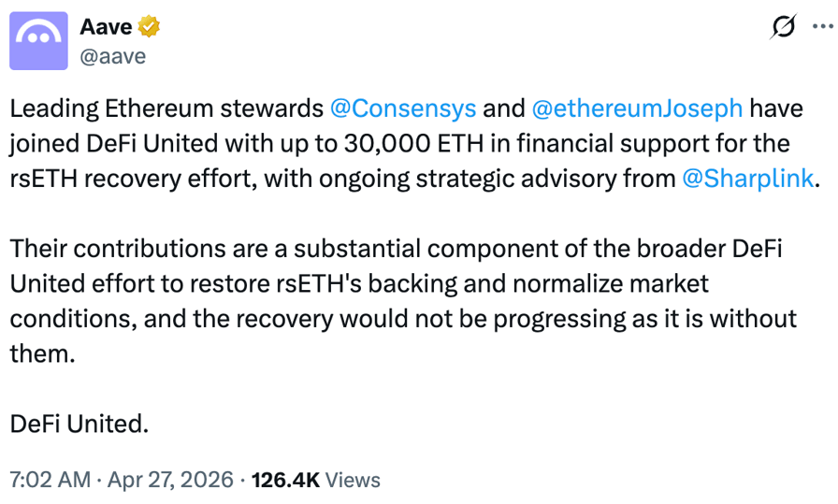Open the three-dot more options menu
Screen dimensions: 838x504
(x=820, y=28)
